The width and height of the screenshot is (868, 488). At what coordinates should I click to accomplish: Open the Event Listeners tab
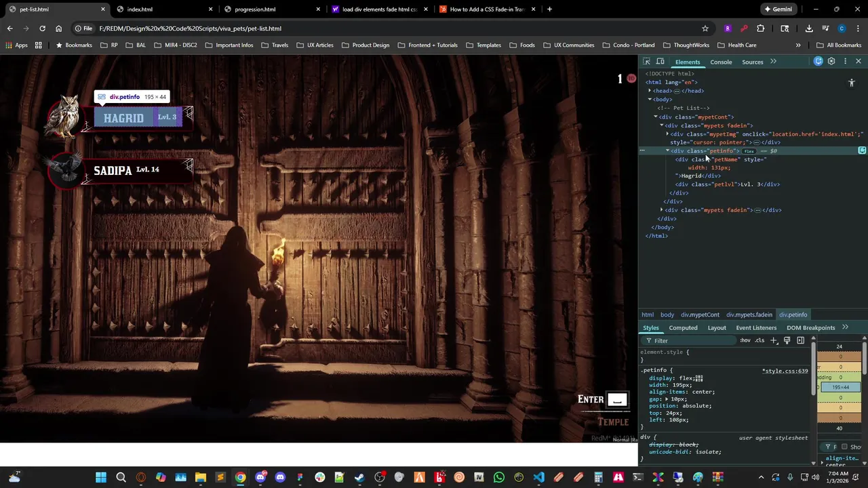coord(756,328)
